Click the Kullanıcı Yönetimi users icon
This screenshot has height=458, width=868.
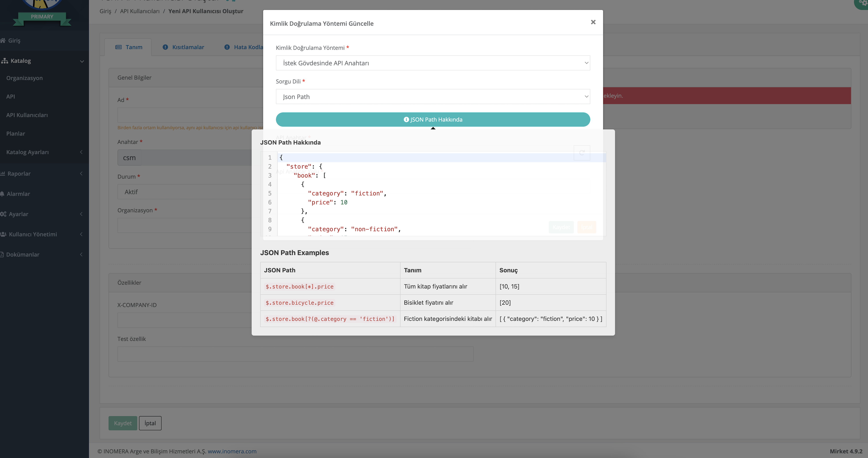pos(3,234)
